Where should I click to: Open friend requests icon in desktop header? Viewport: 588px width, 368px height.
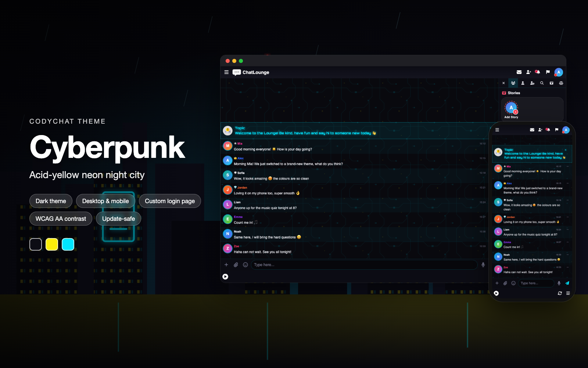528,72
